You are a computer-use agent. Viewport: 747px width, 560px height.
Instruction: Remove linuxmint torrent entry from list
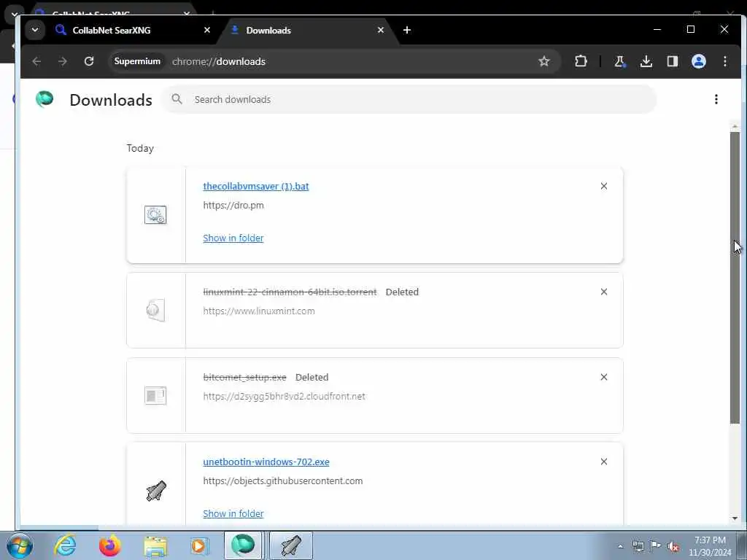tap(603, 292)
